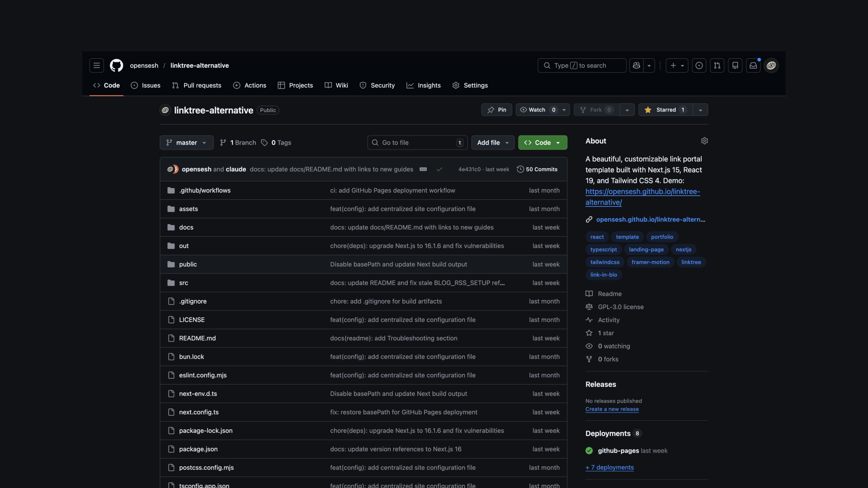View the 50 Commits history
This screenshot has width=868, height=488.
[537, 169]
